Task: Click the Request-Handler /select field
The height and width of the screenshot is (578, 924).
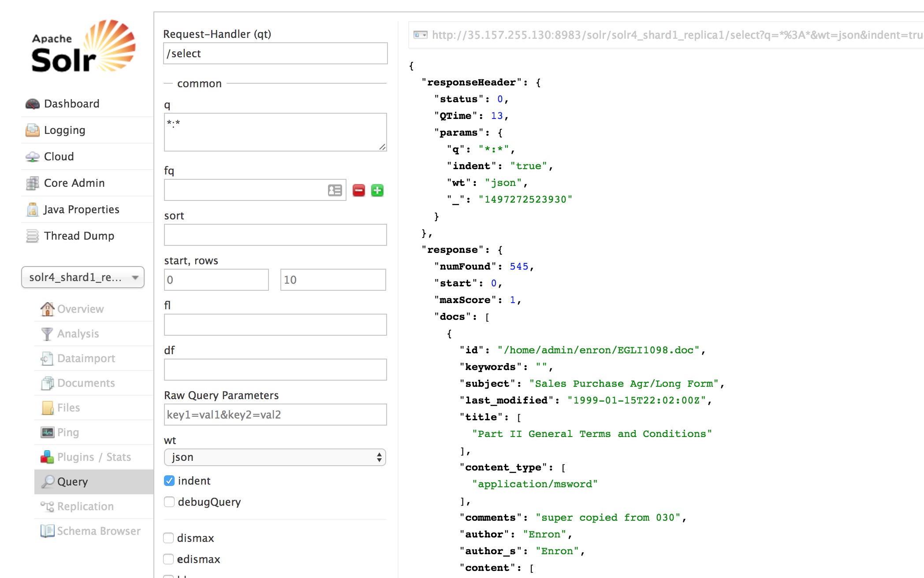Action: click(x=276, y=53)
